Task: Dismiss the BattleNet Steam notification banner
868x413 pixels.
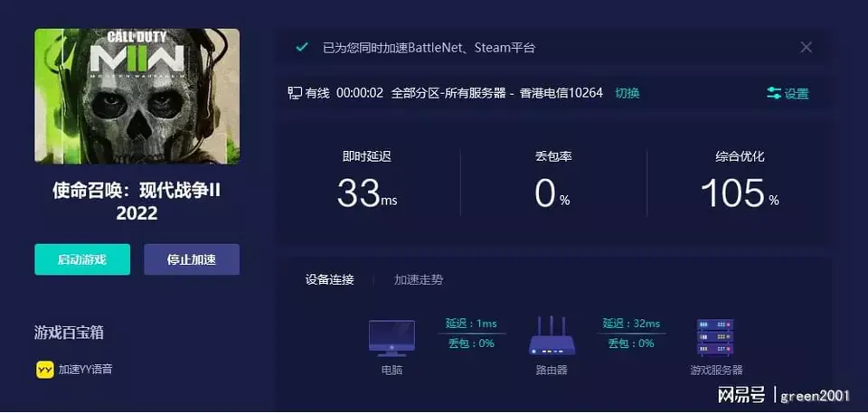Action: (x=806, y=47)
